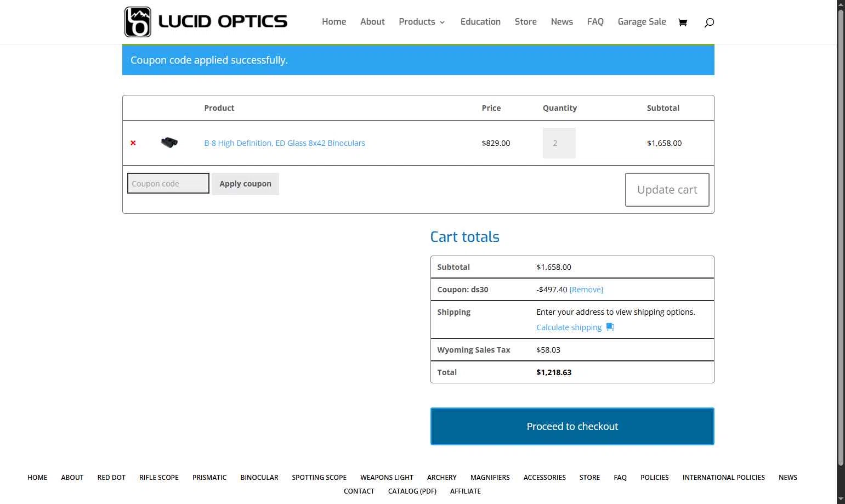845x504 pixels.
Task: Focus the Coupon code input field
Action: tap(168, 183)
